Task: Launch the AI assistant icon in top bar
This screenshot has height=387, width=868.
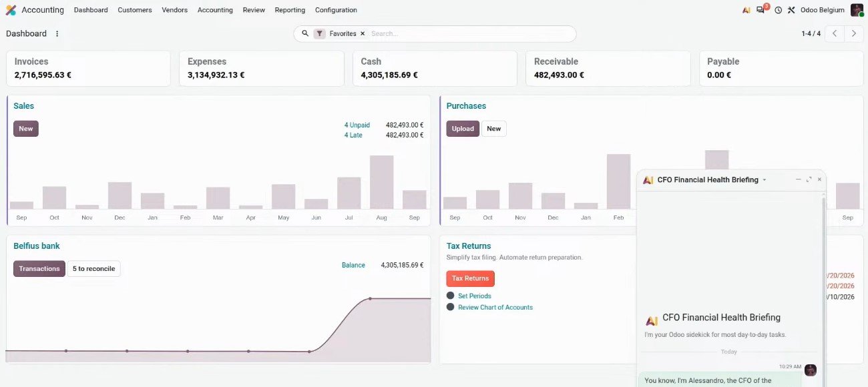Action: tap(746, 10)
